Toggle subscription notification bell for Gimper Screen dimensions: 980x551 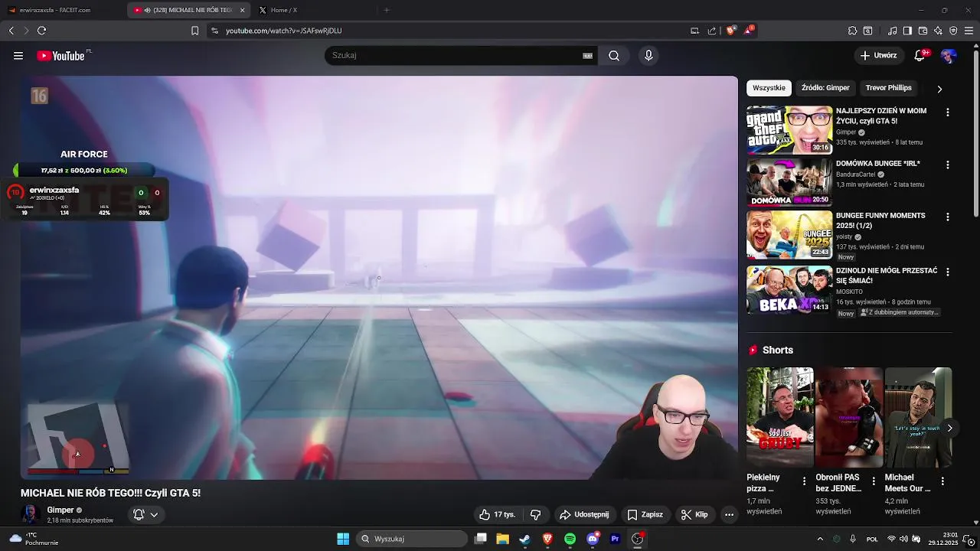coord(139,515)
